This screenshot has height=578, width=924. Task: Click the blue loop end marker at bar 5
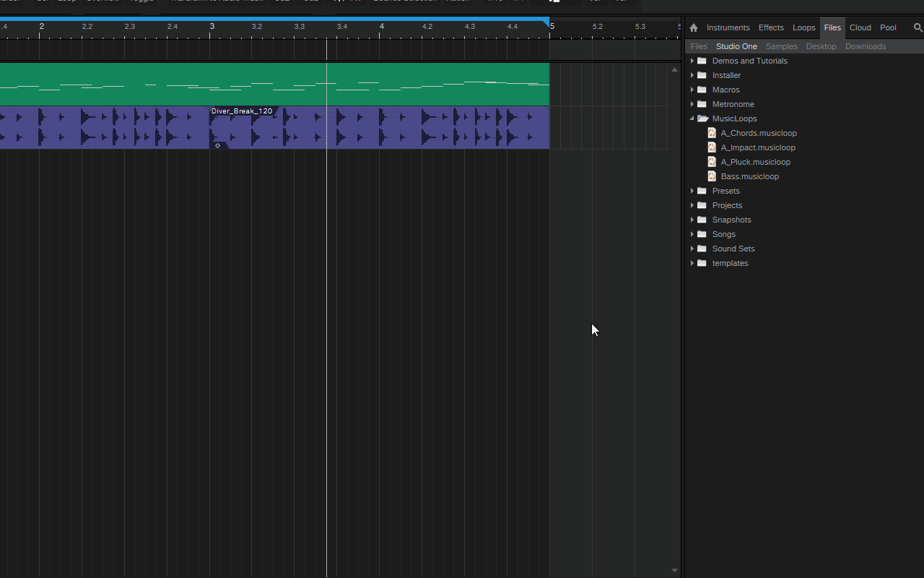click(x=546, y=24)
